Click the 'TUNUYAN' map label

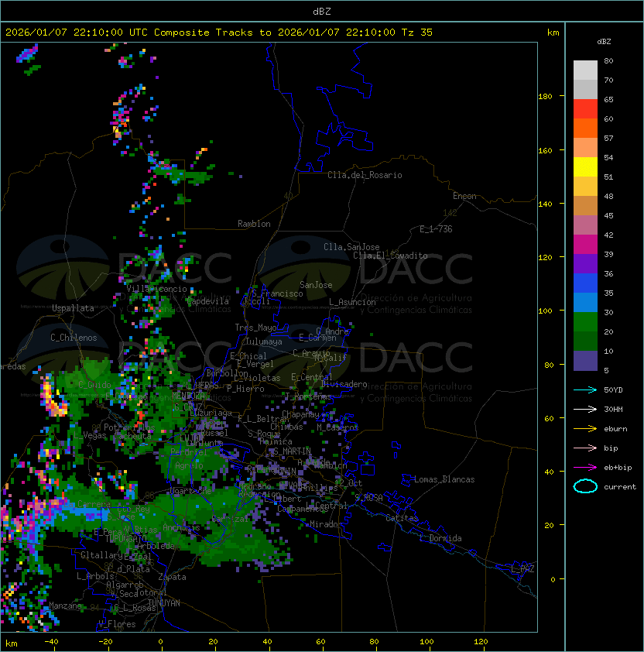[x=164, y=603]
